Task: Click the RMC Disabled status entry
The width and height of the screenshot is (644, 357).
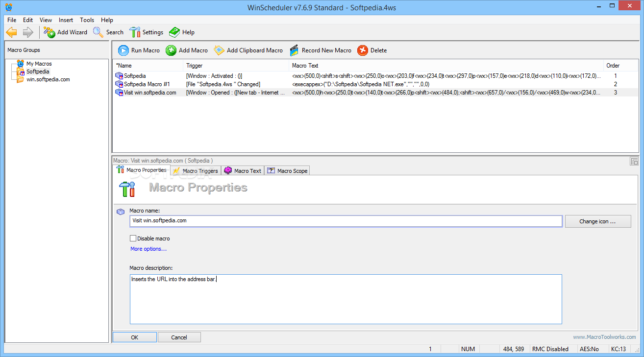Action: pos(550,349)
